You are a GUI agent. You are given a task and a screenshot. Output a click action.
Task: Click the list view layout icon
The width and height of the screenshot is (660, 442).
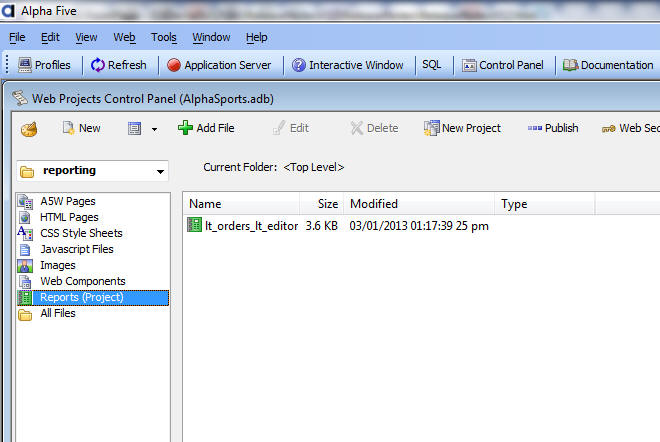134,128
